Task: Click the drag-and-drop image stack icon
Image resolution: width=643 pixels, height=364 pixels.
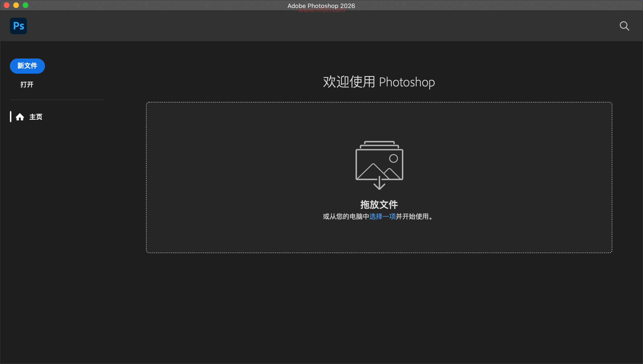Action: pyautogui.click(x=379, y=165)
